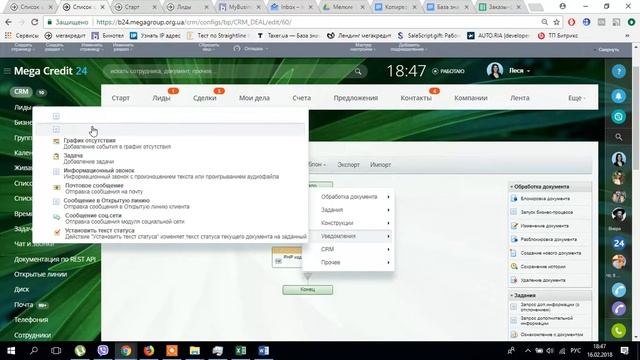Open Word from the taskbar

coord(264,351)
